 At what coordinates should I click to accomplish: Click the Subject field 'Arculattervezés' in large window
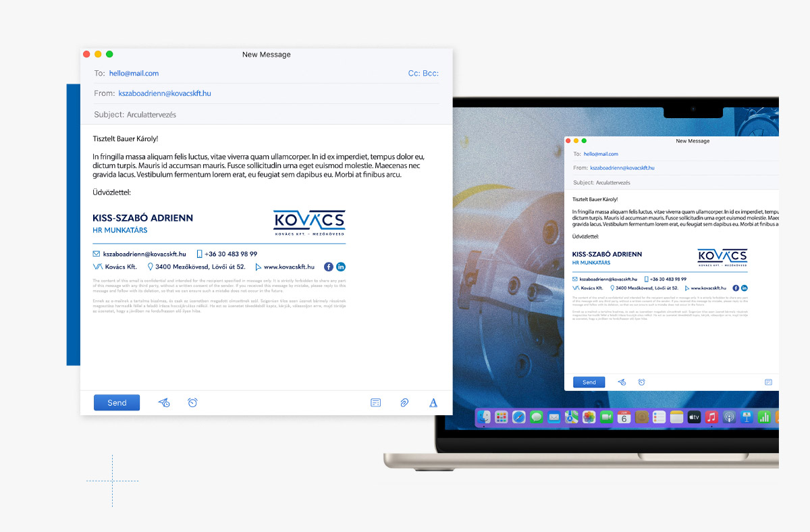pos(151,115)
